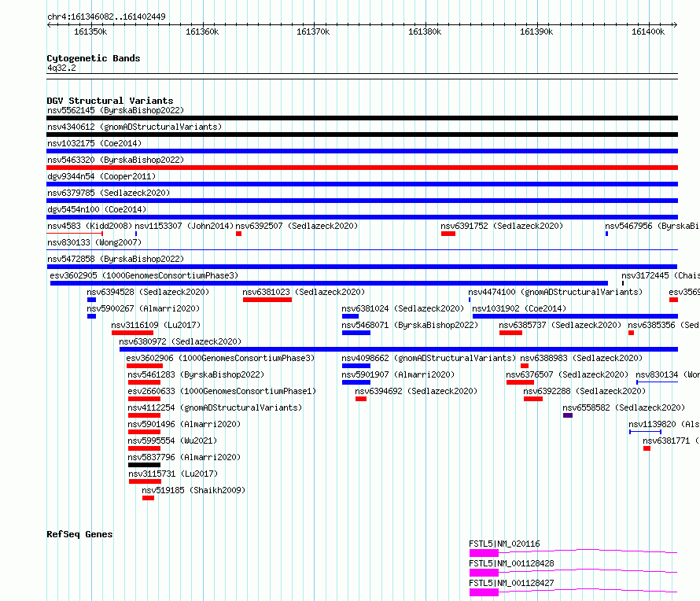Click the blue bar of esv3602905
The height and width of the screenshot is (601, 700).
pyautogui.click(x=329, y=283)
